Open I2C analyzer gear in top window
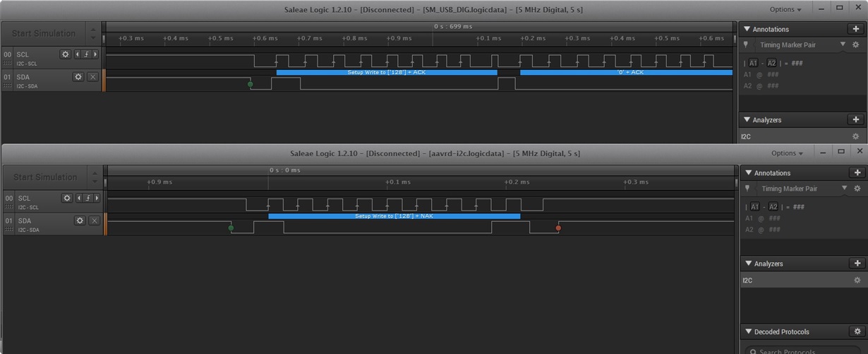This screenshot has height=354, width=868. tap(855, 136)
